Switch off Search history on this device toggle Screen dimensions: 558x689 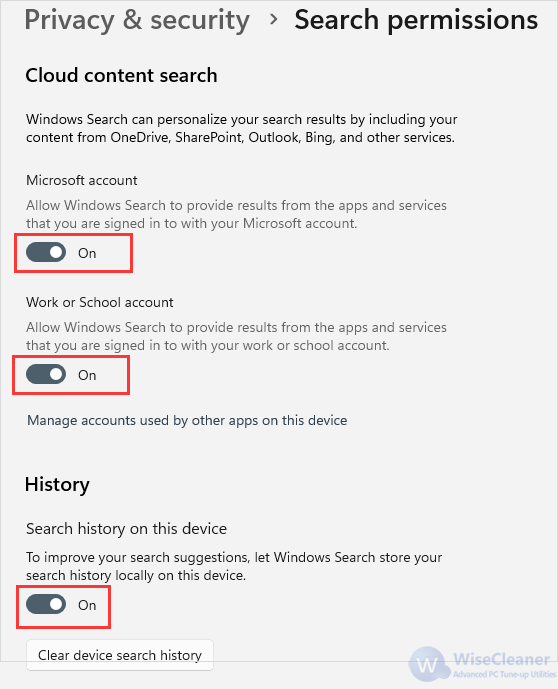(46, 605)
